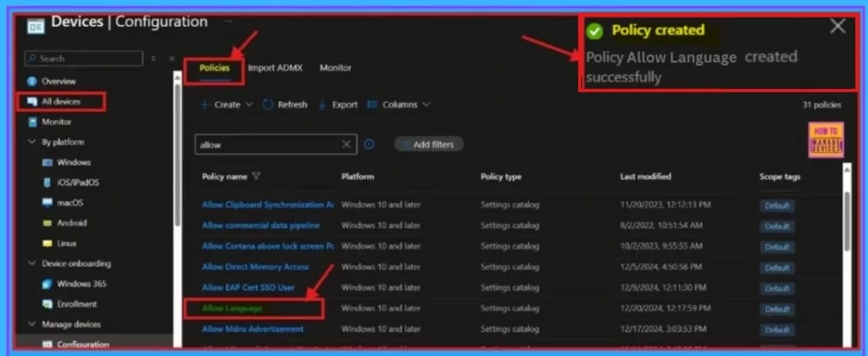Open Allow Clipboard Synchronization policy

(x=268, y=205)
